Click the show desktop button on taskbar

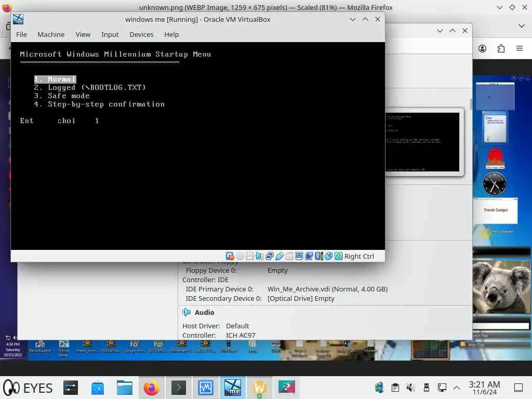coord(518,388)
